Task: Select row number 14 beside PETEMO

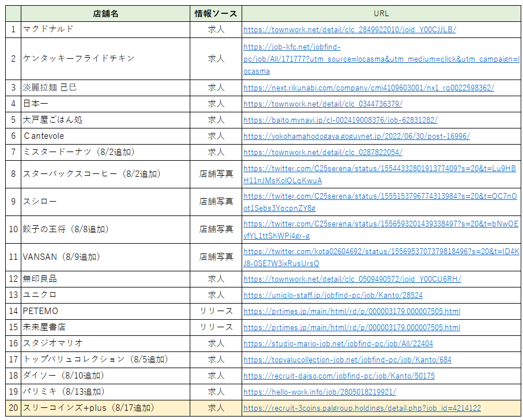Action: [x=13, y=311]
